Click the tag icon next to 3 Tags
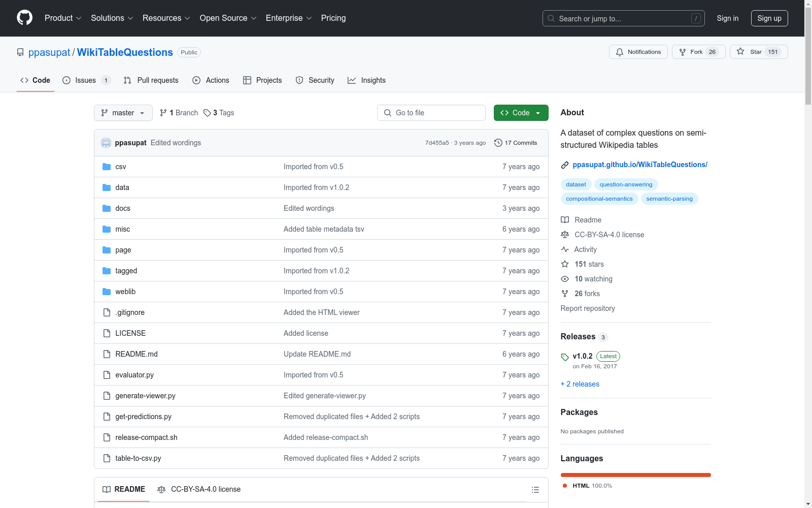Screen dimensions: 812x508 [207, 113]
